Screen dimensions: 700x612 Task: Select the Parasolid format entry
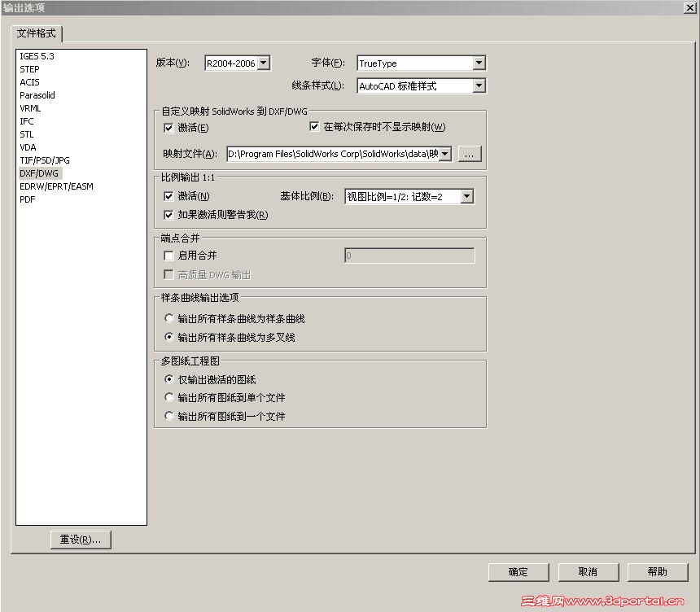pos(36,95)
